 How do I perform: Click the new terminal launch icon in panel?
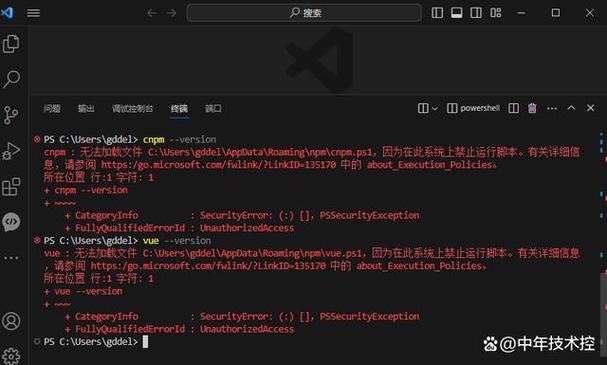(x=423, y=108)
